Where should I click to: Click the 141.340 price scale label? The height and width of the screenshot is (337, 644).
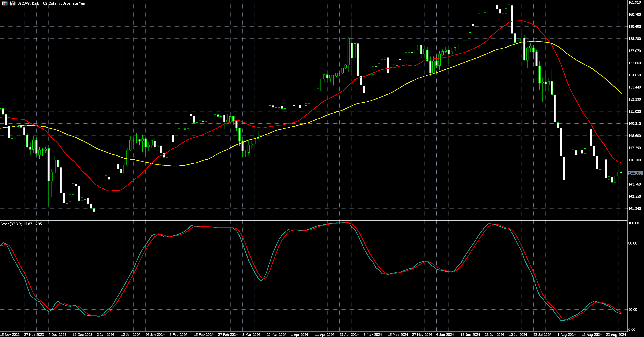[x=635, y=208]
